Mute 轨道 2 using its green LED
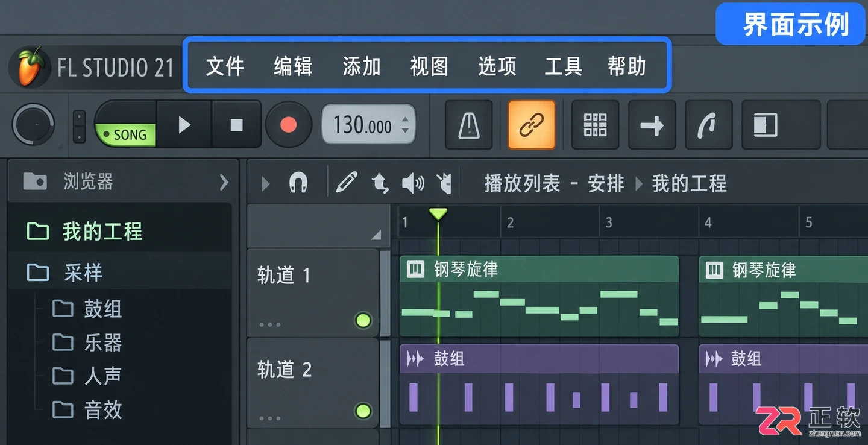The width and height of the screenshot is (868, 445). point(363,411)
